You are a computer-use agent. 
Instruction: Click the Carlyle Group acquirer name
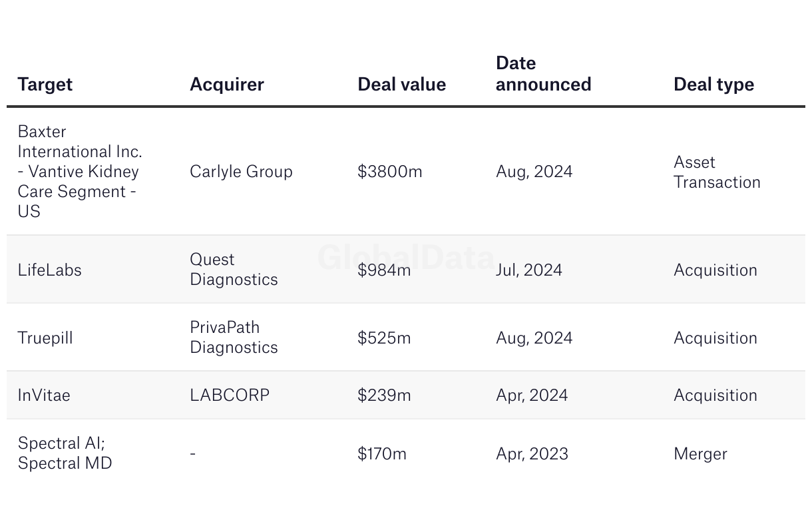(x=241, y=172)
